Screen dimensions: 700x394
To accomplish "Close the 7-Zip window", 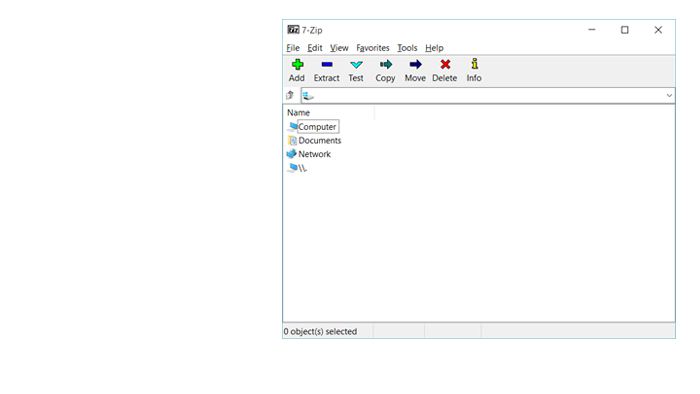I will coord(658,30).
